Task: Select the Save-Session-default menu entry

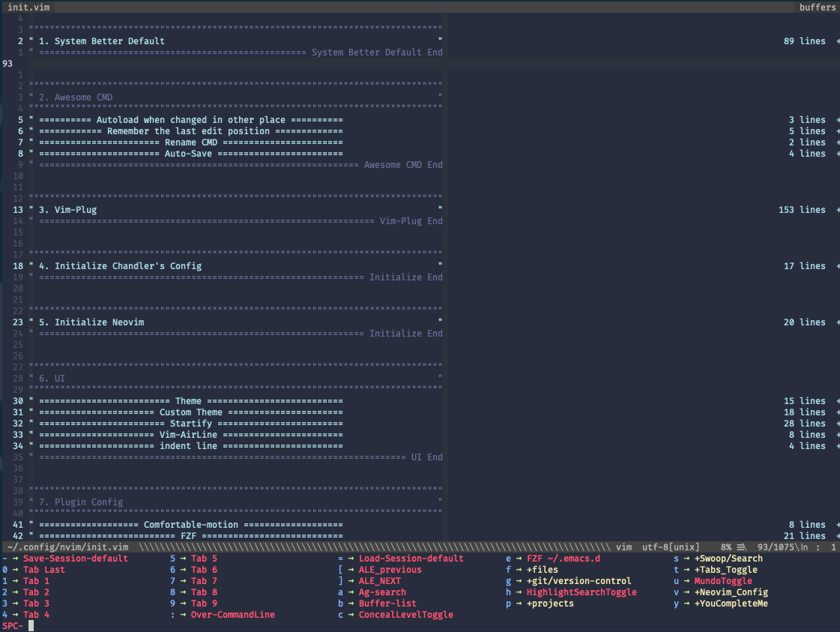Action: point(76,559)
